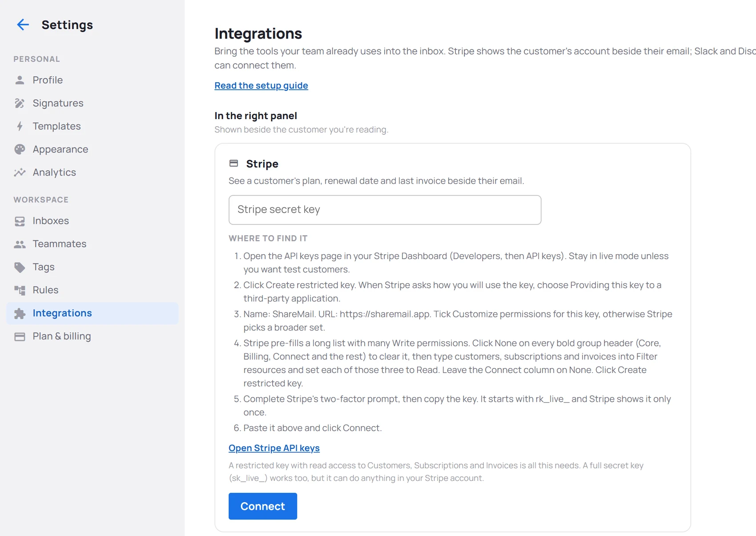Open Plan & billing page

click(x=92, y=336)
